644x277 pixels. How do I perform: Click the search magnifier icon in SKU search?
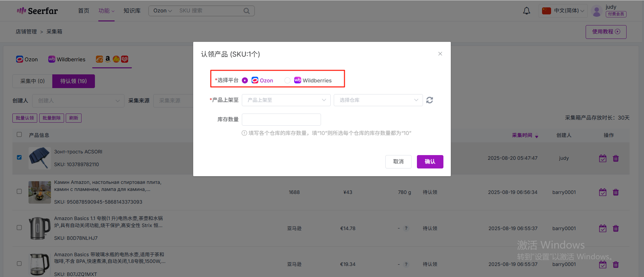coord(247,11)
